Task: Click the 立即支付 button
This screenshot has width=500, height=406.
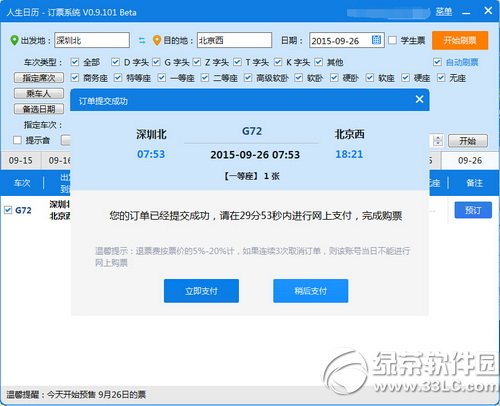Action: (x=201, y=291)
